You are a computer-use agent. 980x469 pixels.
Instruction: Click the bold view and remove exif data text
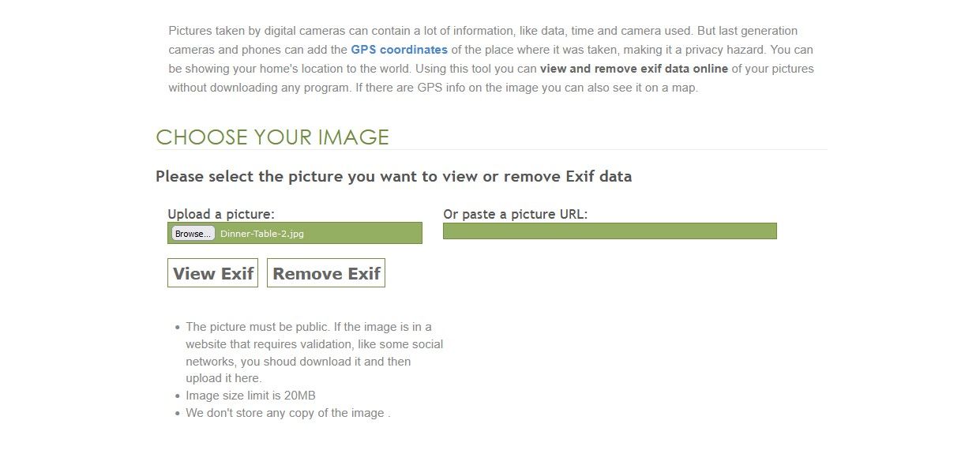coord(633,69)
